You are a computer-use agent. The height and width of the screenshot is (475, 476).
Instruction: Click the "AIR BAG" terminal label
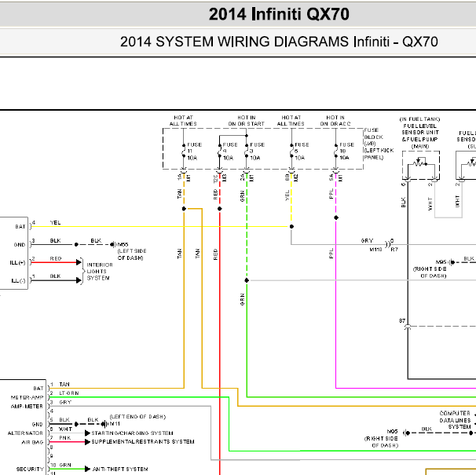click(x=32, y=442)
